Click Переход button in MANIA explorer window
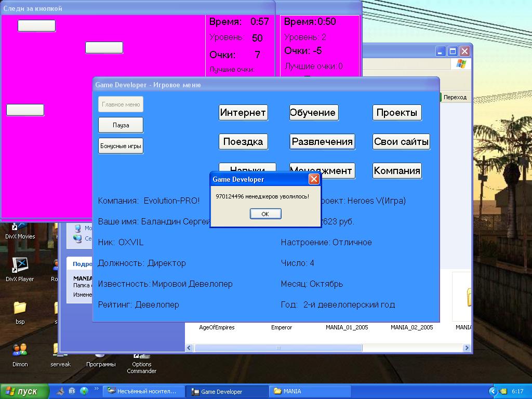532x399 pixels. pyautogui.click(x=454, y=97)
